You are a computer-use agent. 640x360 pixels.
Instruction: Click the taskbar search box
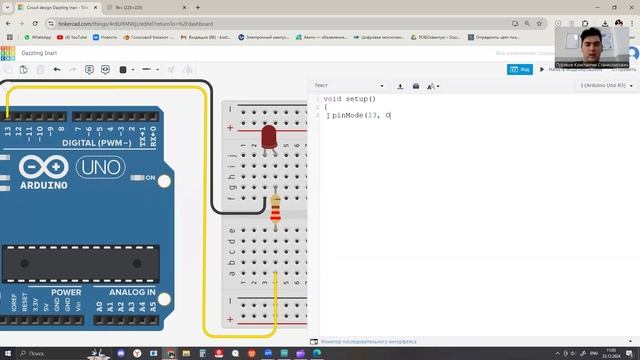click(51, 353)
